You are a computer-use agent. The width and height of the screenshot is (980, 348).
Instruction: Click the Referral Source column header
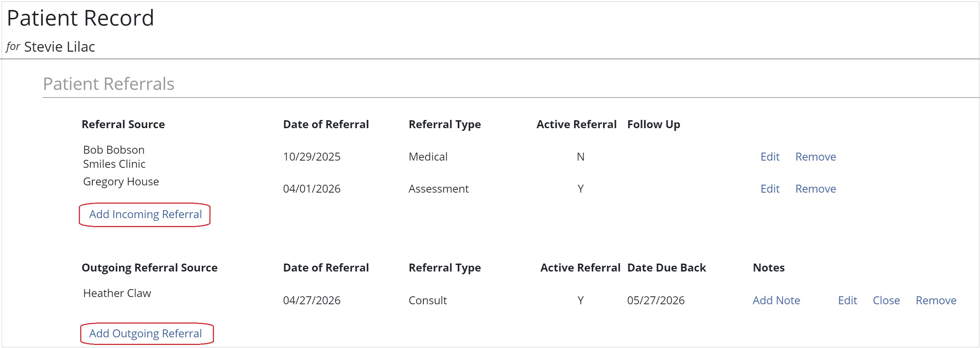point(123,124)
